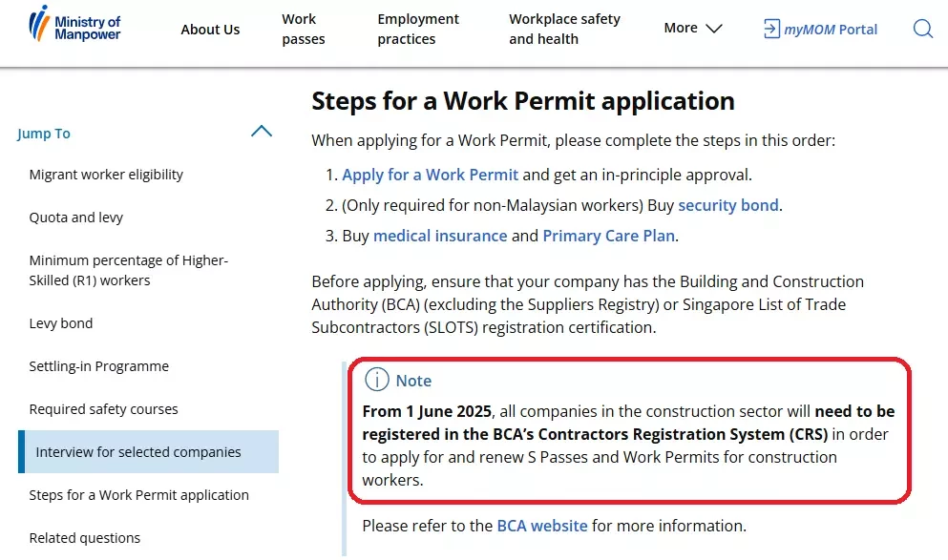Open the Employment practices menu
Viewport: 948px width, 560px height.
[418, 29]
